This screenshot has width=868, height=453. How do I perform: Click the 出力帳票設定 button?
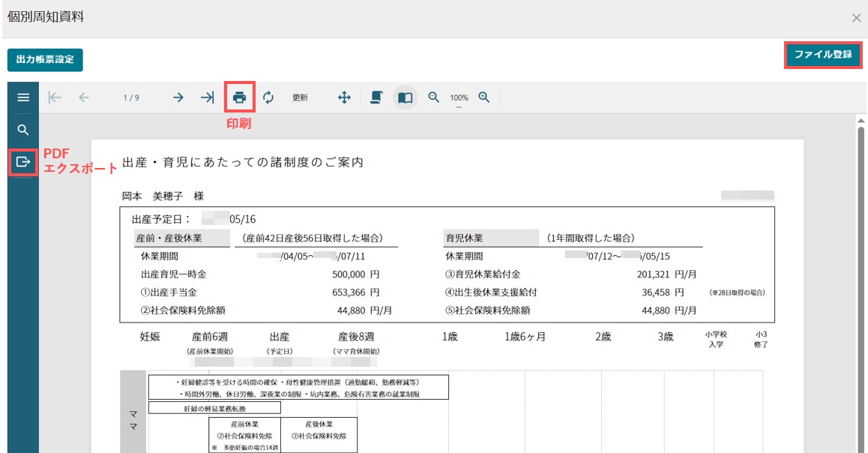(45, 60)
